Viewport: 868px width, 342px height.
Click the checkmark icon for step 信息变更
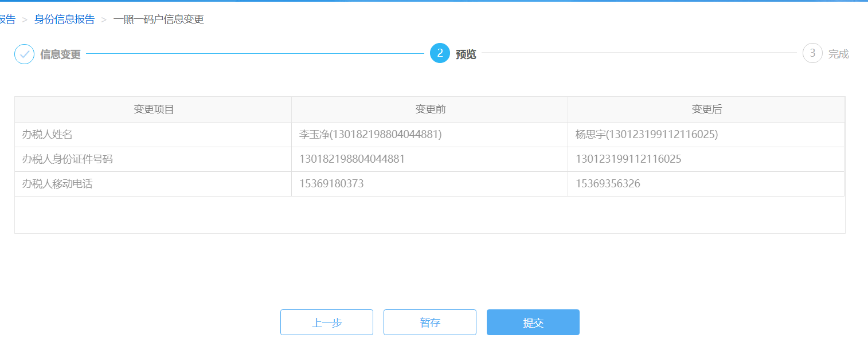tap(24, 54)
